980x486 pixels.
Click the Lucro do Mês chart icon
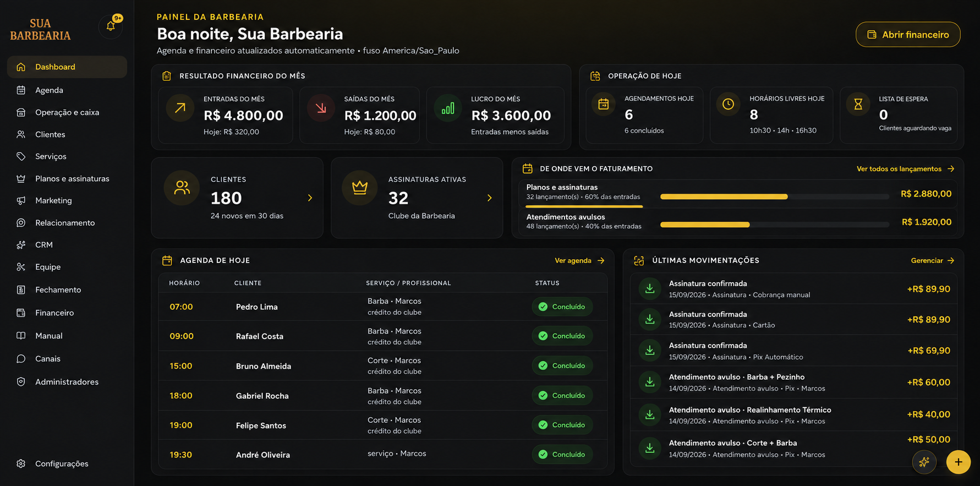coord(448,108)
